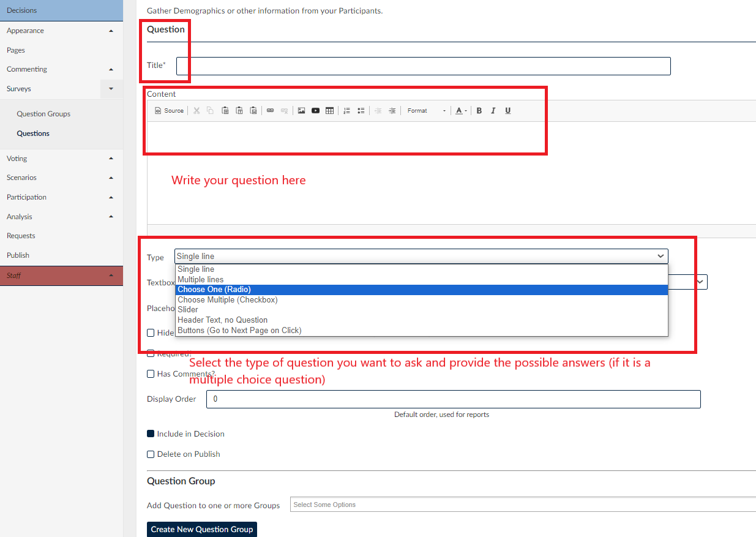Select Choose Multiple (Checkbox) option
Viewport: 756px width, 537px height.
pos(421,300)
